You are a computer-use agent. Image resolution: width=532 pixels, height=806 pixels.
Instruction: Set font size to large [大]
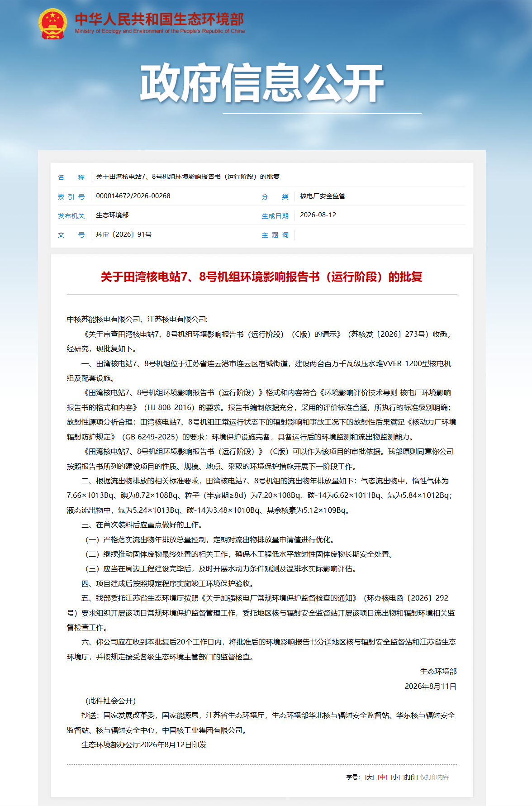[x=370, y=777]
